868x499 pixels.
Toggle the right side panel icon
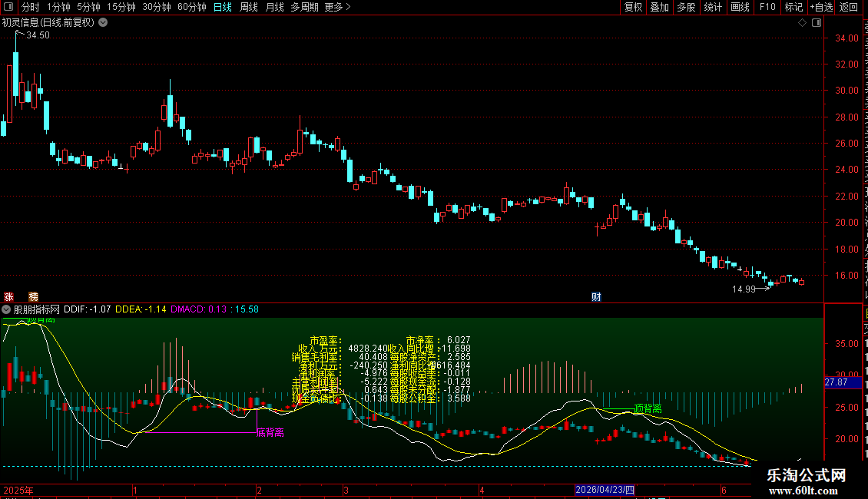point(817,23)
